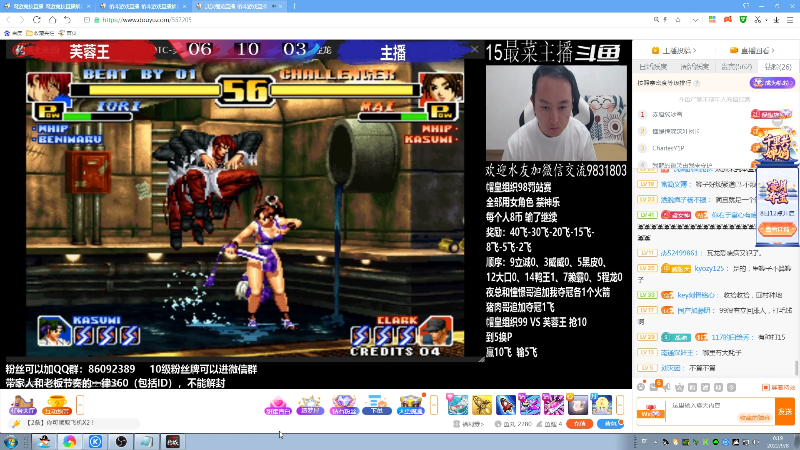Expand the gift bar chevron at right

coord(620,405)
